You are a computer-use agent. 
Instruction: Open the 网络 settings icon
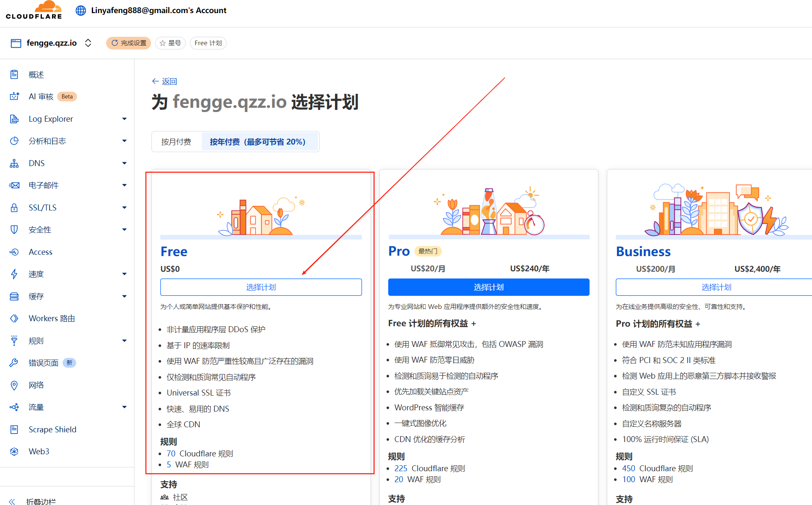[x=14, y=385]
